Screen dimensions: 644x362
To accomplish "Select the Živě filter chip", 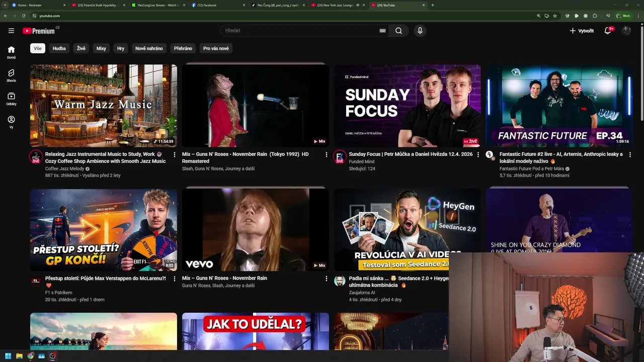I will [x=81, y=48].
